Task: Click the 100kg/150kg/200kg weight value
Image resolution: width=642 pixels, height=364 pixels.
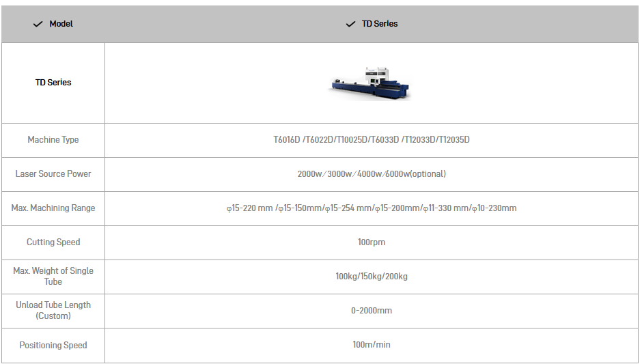Action: [x=372, y=277]
